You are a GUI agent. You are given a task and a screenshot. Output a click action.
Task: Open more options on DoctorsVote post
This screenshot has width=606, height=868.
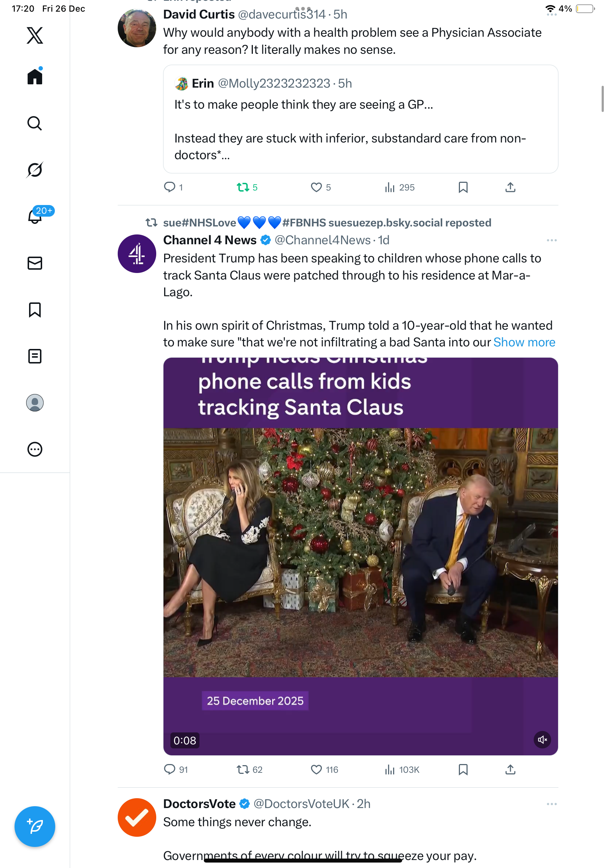[551, 804]
